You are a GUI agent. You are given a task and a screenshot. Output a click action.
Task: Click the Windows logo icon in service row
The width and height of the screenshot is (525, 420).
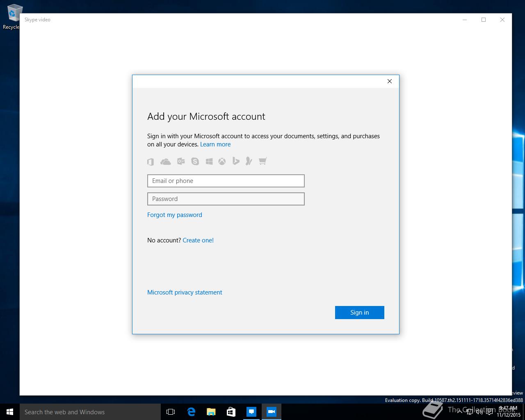(209, 162)
